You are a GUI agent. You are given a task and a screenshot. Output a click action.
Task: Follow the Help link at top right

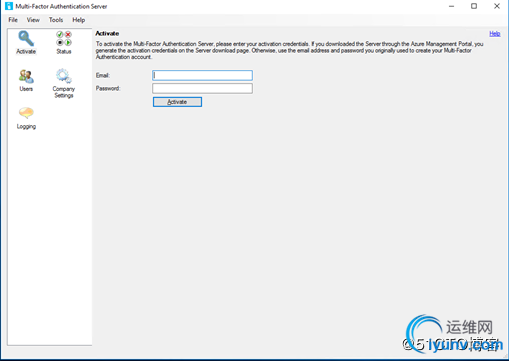click(495, 34)
